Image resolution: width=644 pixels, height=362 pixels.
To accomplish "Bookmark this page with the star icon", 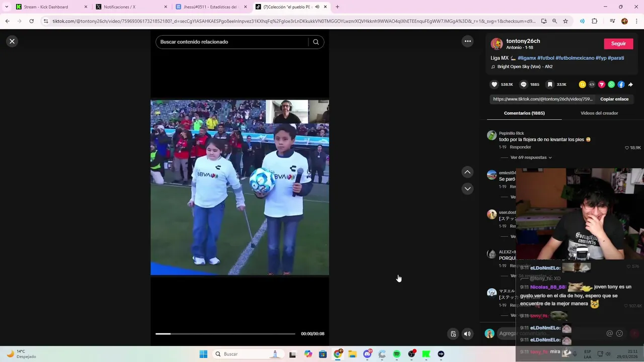I will (566, 21).
